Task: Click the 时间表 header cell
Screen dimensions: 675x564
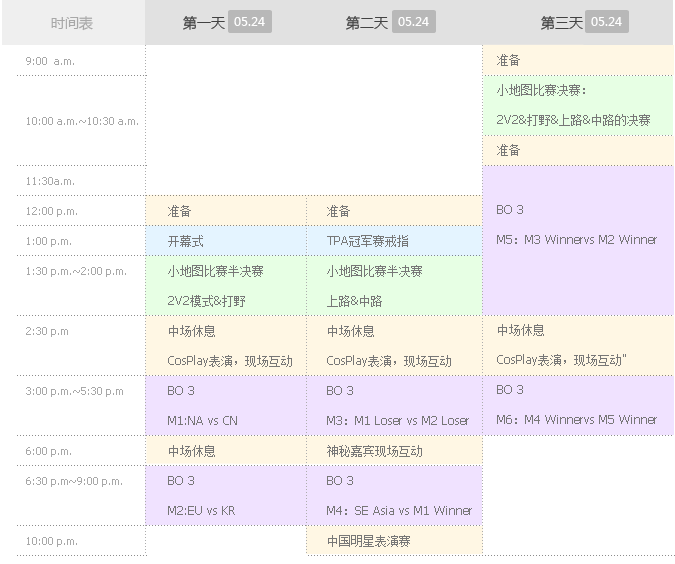Action: pos(72,23)
